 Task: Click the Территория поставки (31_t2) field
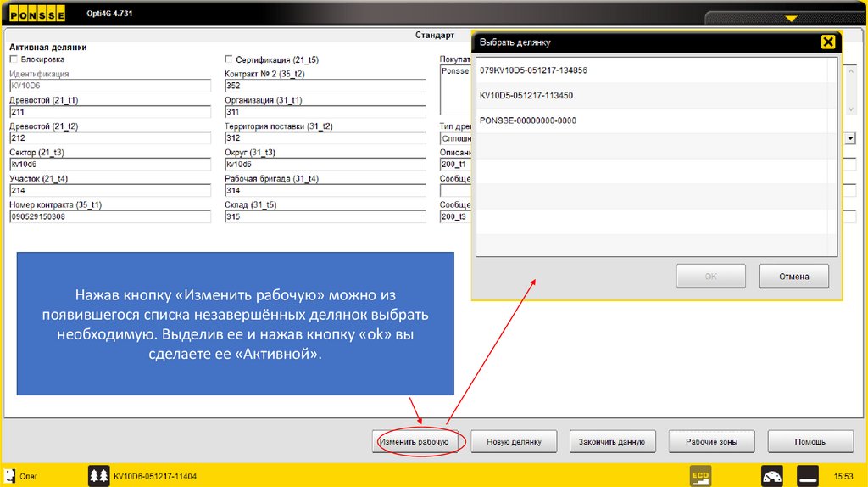click(325, 138)
